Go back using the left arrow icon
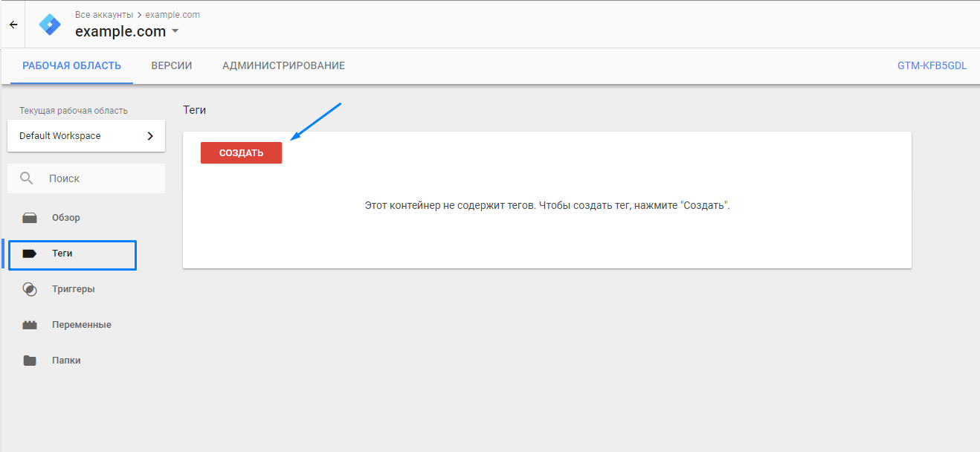980x452 pixels. 13,25
